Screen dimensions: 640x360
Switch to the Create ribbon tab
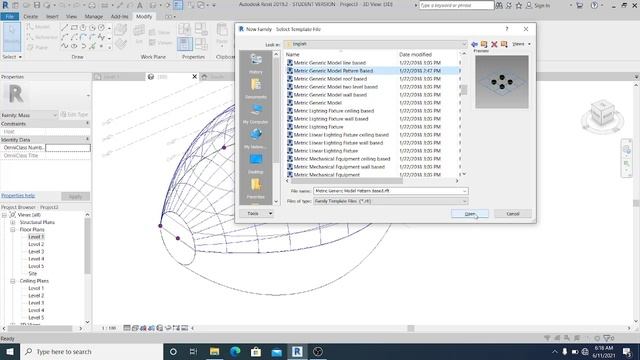31,17
